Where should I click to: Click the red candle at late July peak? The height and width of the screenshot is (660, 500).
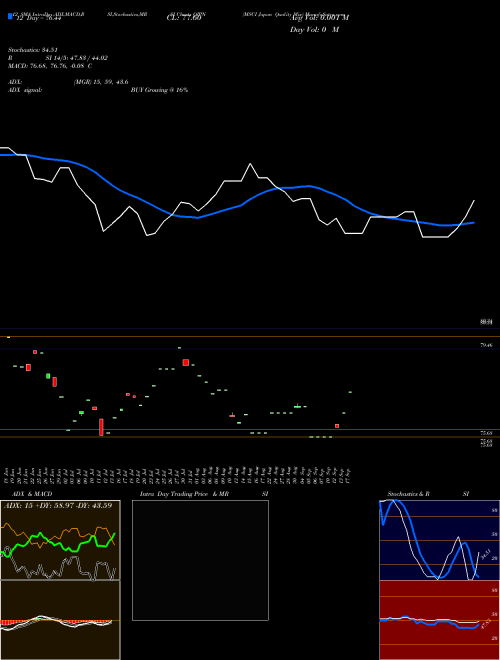tap(186, 362)
